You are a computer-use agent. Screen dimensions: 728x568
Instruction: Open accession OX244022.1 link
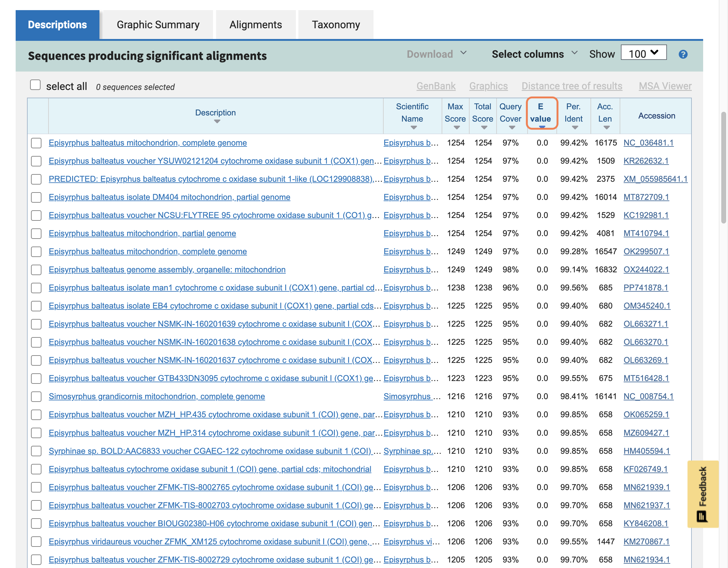(x=646, y=270)
